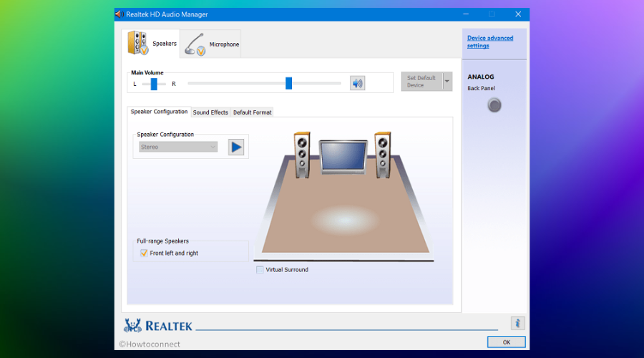
Task: Select the Speaker Configuration tab
Action: (x=159, y=112)
